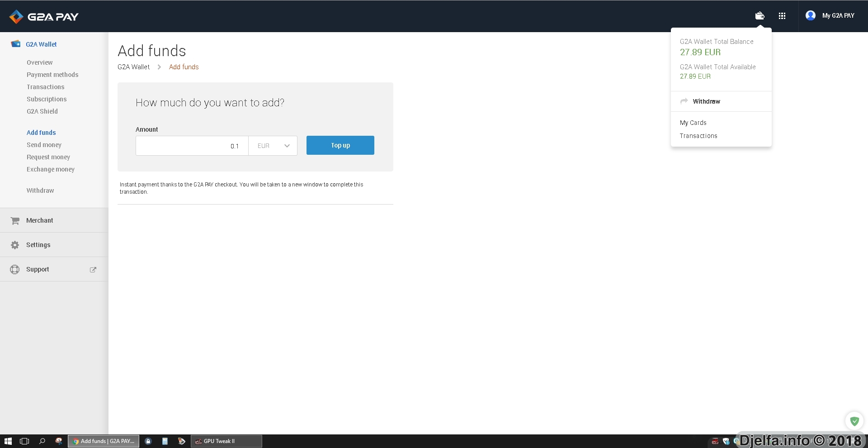Open Subscriptions in the sidebar

(47, 99)
